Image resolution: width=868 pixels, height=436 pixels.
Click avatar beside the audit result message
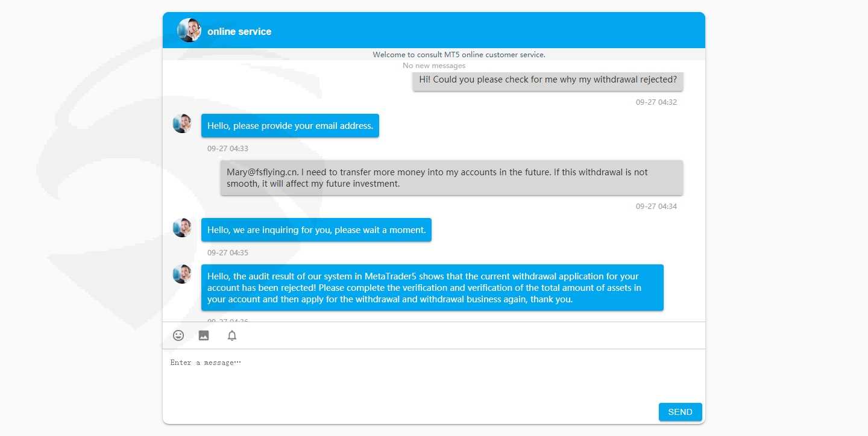click(182, 274)
